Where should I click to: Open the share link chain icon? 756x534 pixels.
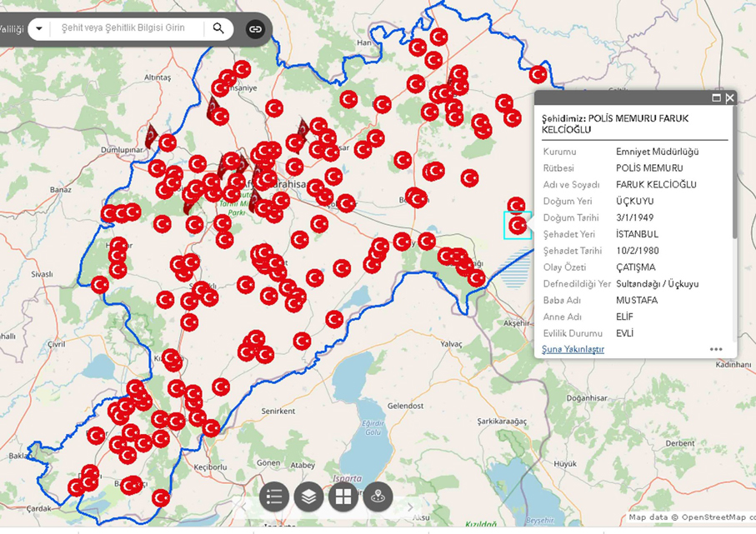point(255,29)
